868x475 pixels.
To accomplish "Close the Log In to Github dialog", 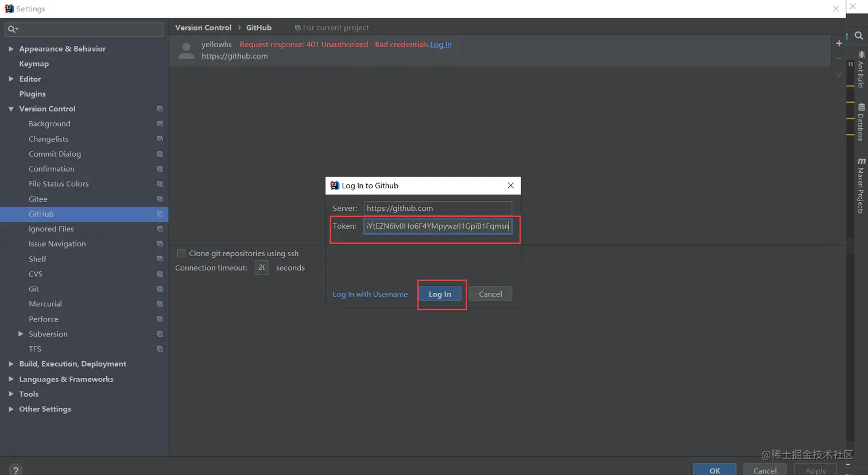I will [x=510, y=186].
